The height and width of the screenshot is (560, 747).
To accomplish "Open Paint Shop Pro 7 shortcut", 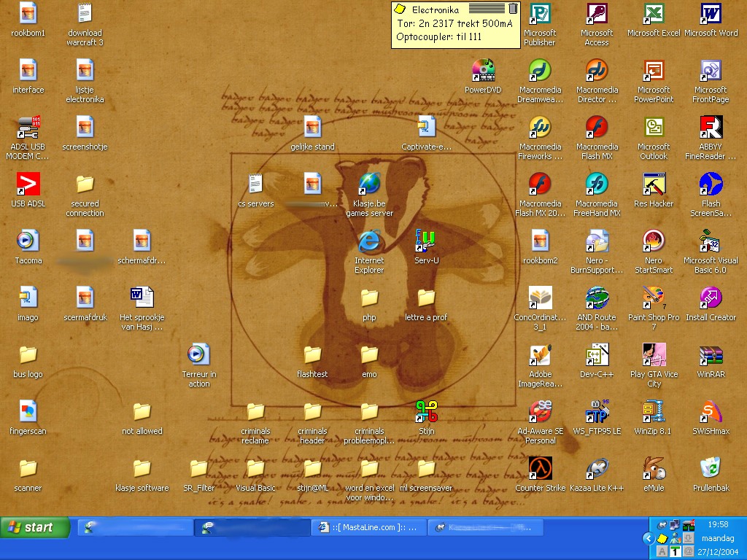I will click(654, 298).
